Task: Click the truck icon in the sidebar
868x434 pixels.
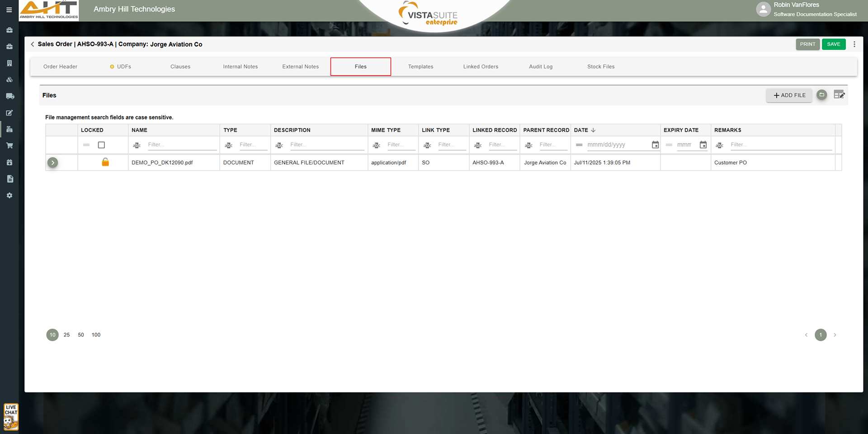Action: [x=9, y=96]
